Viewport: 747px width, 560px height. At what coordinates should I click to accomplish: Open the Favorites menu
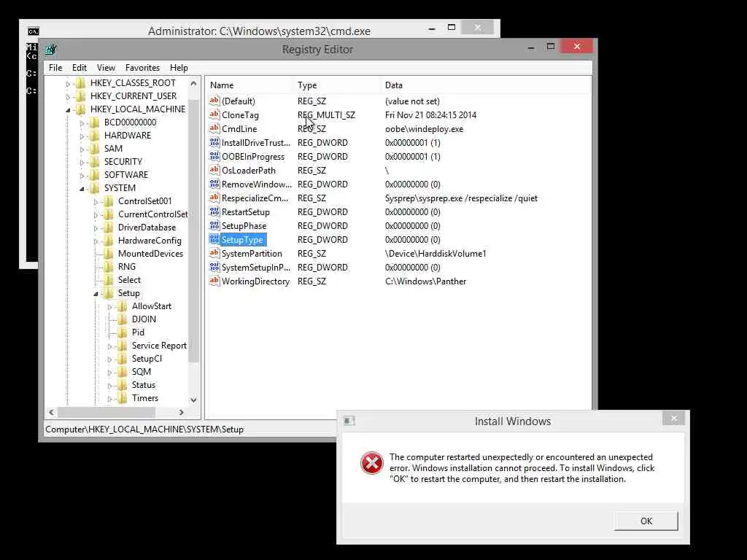pyautogui.click(x=142, y=68)
